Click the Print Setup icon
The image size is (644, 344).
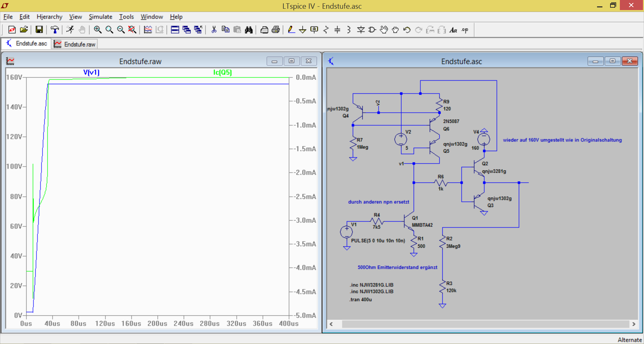264,30
